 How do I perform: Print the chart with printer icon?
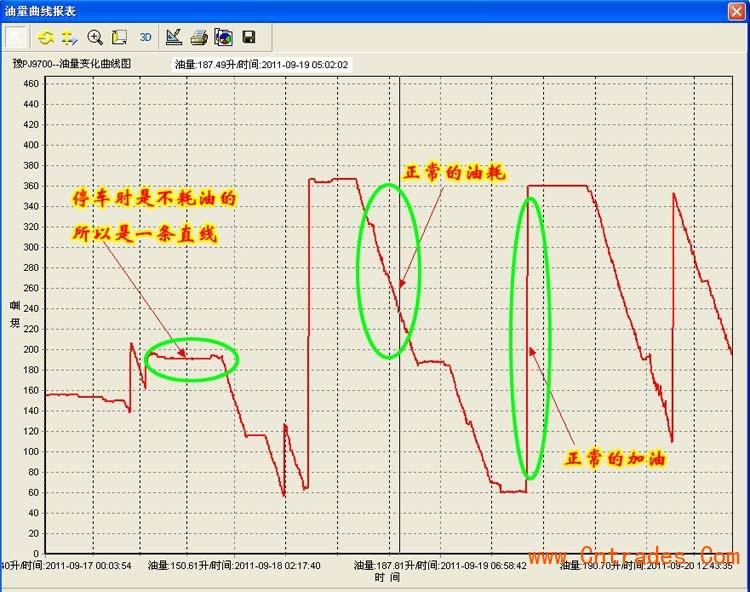tap(199, 38)
